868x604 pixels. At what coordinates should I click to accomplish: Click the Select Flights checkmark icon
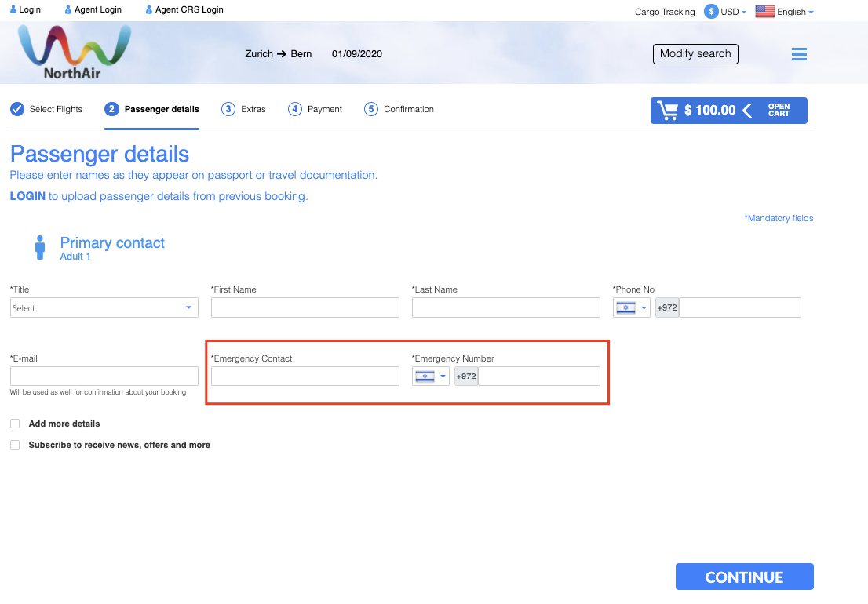pyautogui.click(x=17, y=109)
